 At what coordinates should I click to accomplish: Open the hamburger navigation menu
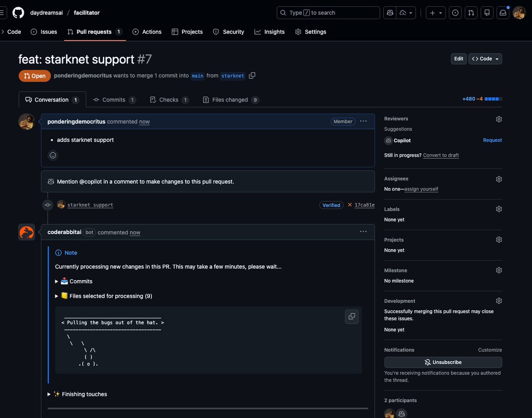(x=2, y=13)
